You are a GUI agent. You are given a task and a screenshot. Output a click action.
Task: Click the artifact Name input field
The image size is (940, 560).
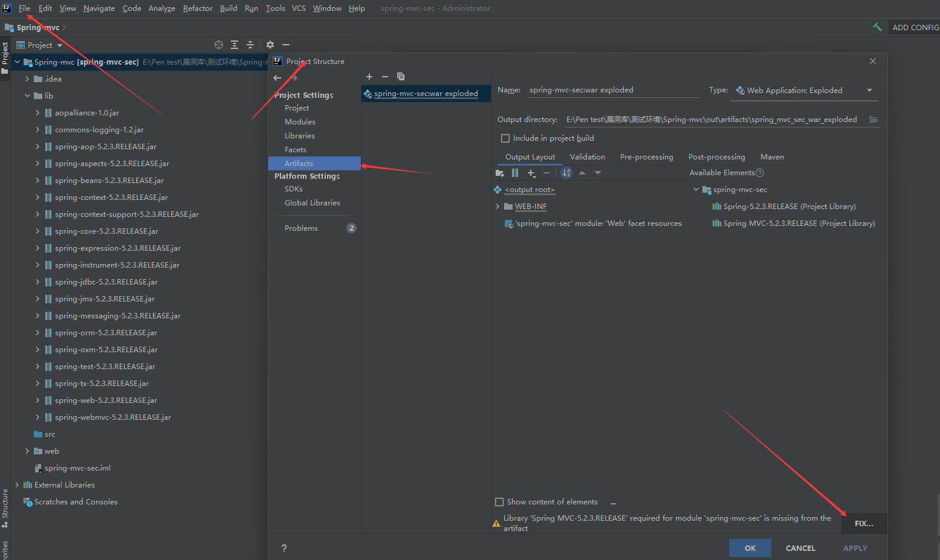[613, 90]
